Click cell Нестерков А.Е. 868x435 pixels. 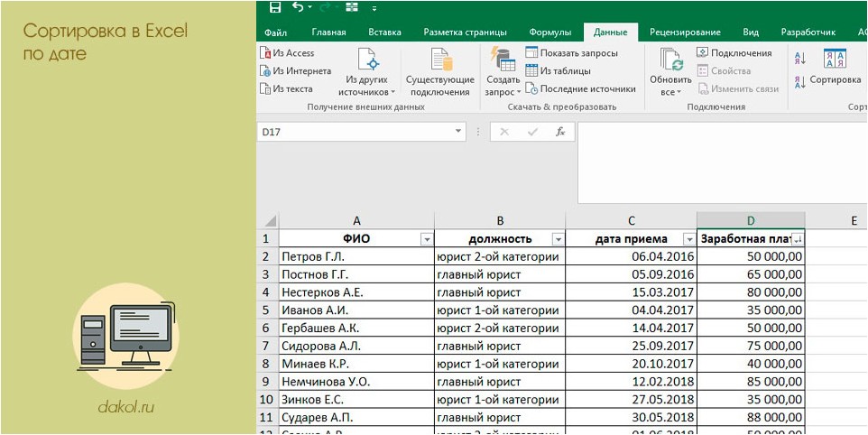[x=356, y=292]
